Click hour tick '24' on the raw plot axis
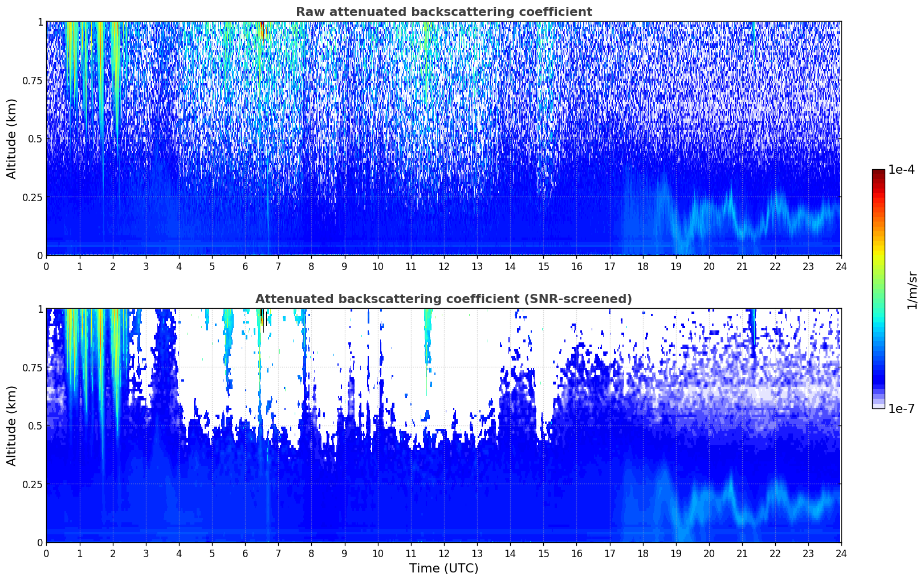 point(841,266)
